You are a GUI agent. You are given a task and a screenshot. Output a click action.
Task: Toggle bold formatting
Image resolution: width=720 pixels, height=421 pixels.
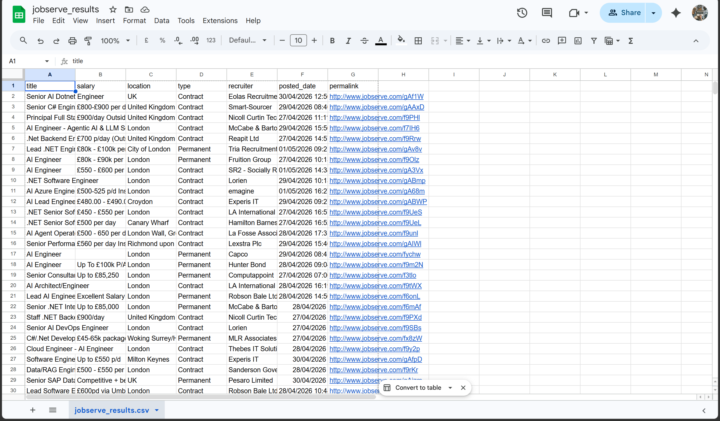(x=332, y=41)
